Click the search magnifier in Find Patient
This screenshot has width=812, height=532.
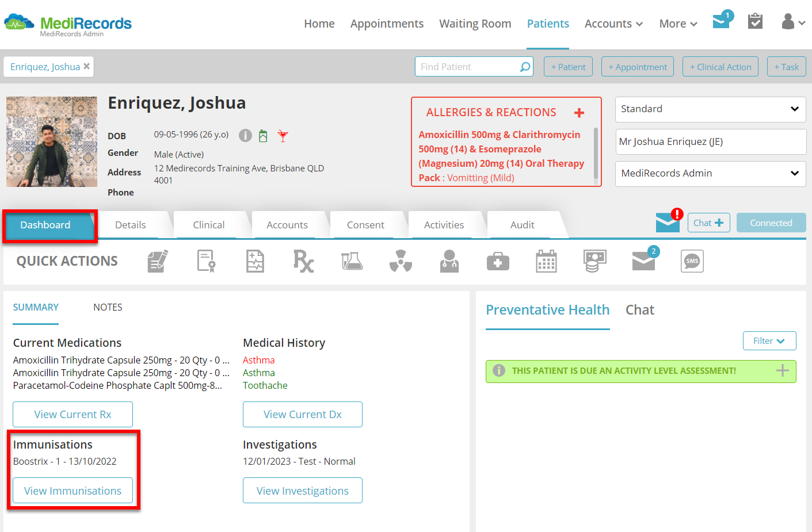pyautogui.click(x=525, y=67)
